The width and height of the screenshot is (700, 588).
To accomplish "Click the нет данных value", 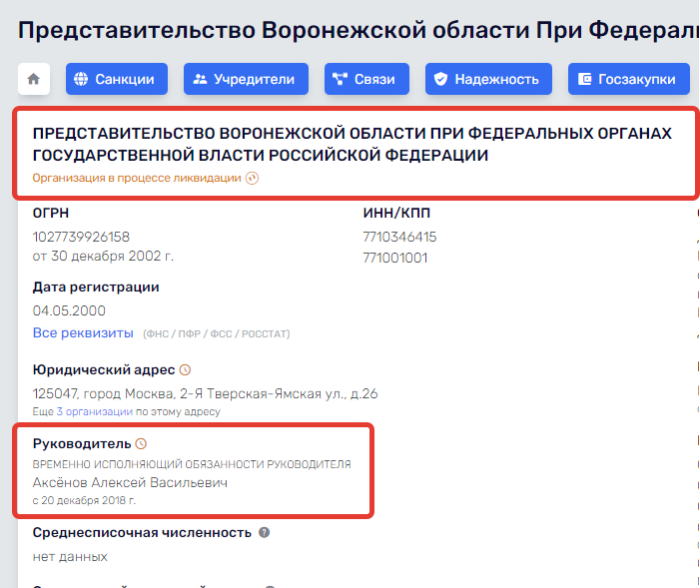I will tap(70, 557).
